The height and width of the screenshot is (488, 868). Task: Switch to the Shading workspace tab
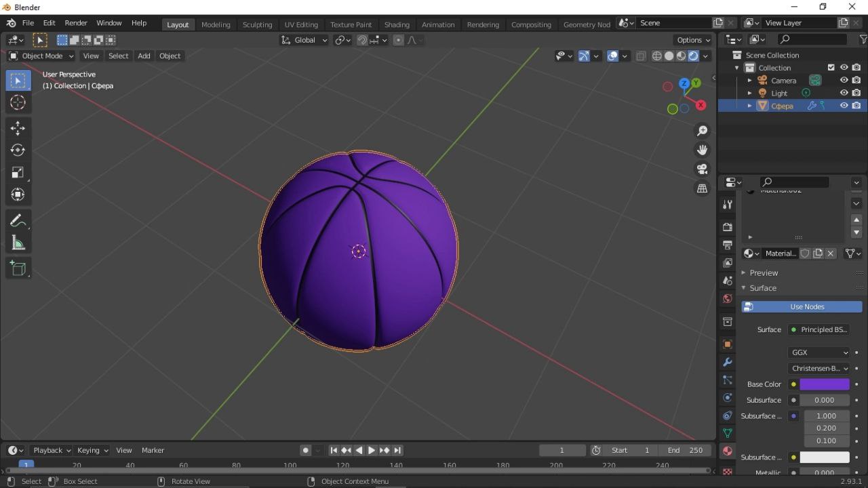click(x=397, y=24)
